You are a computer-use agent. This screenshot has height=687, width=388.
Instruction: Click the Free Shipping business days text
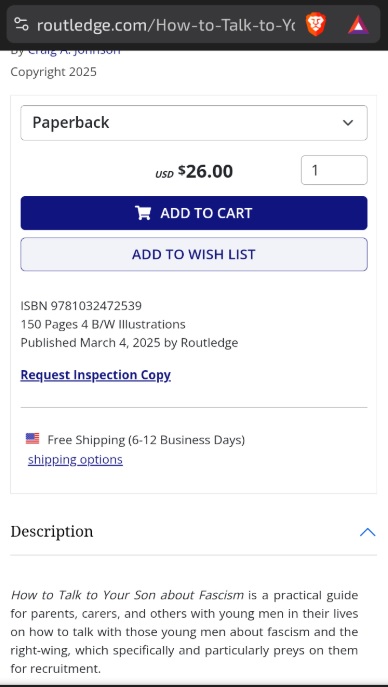point(146,439)
